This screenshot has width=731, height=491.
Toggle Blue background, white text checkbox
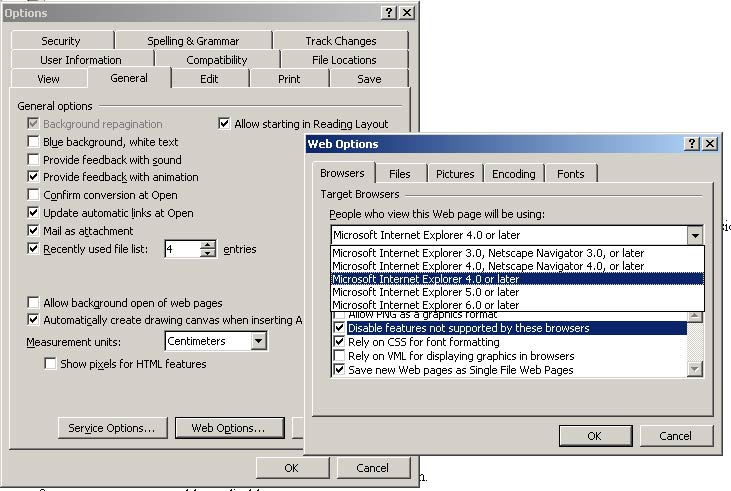tap(34, 142)
